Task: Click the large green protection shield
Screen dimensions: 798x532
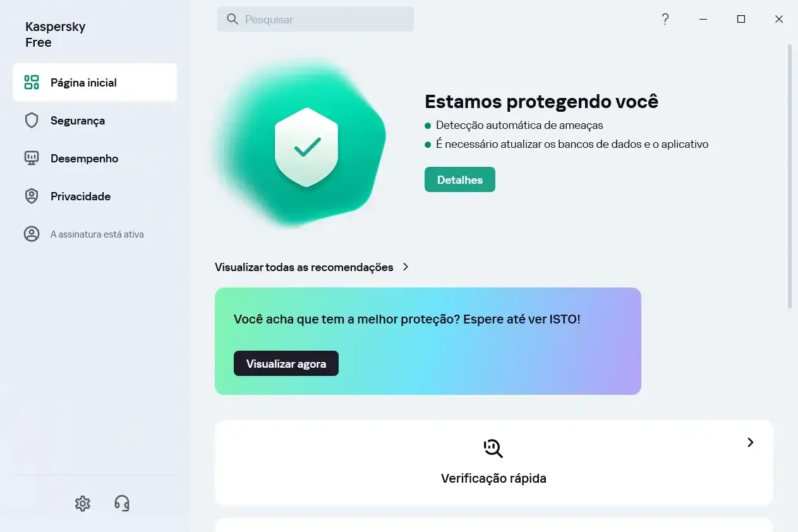Action: click(307, 147)
